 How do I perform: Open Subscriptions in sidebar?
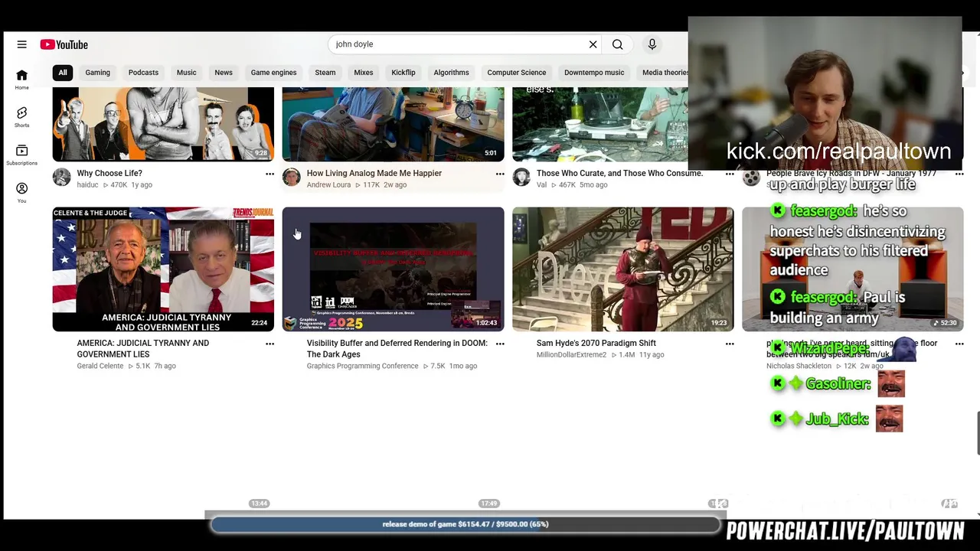pyautogui.click(x=21, y=155)
